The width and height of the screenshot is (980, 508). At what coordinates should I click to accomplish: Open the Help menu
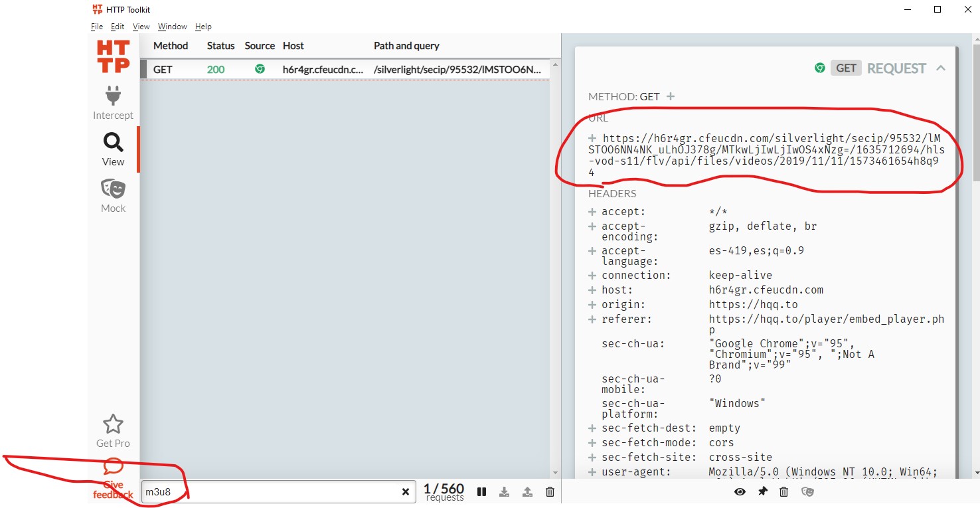(x=203, y=27)
